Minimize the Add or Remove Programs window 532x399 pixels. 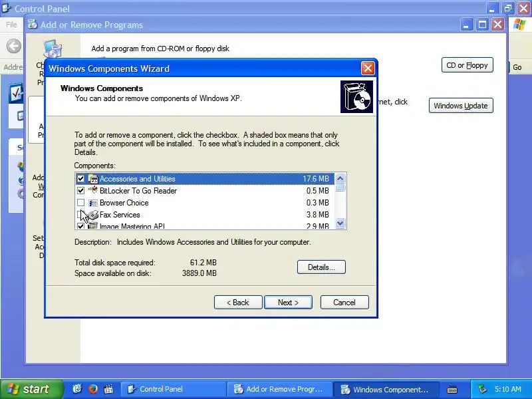[x=467, y=25]
